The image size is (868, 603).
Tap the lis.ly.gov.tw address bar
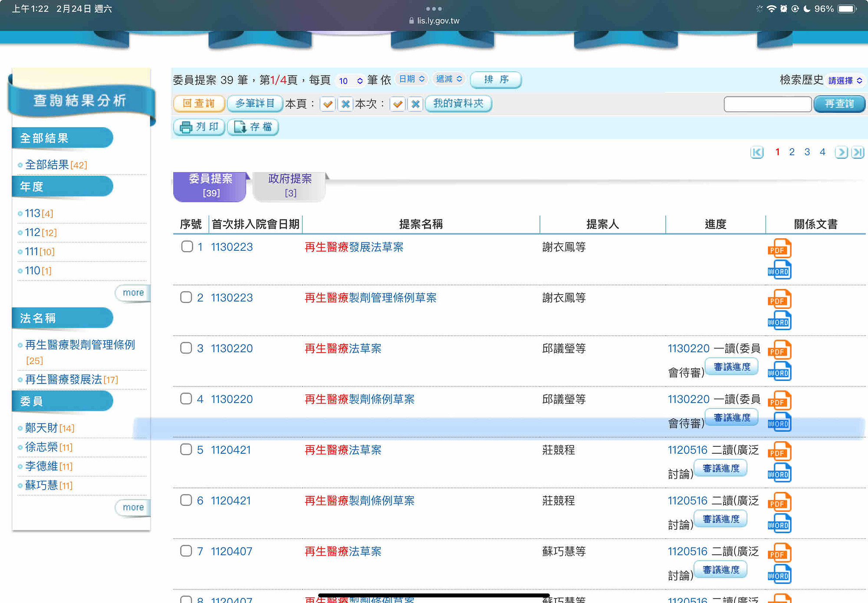click(x=434, y=20)
